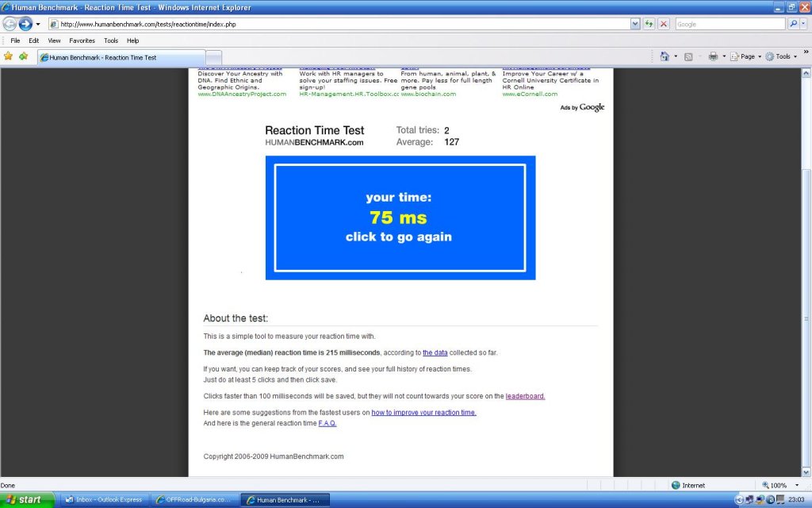Click HR-Management.HR.Toolbox ad link
812x508 pixels.
(349, 94)
